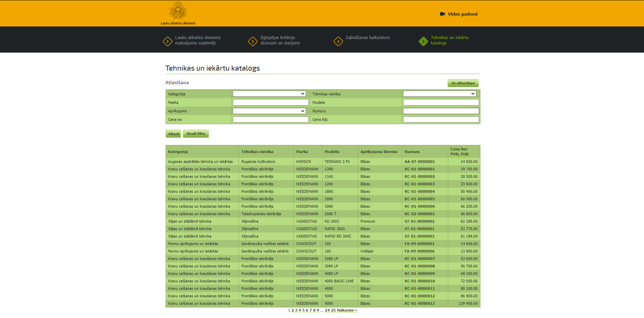Focus the Cena no input field
This screenshot has width=644, height=318.
pyautogui.click(x=271, y=119)
